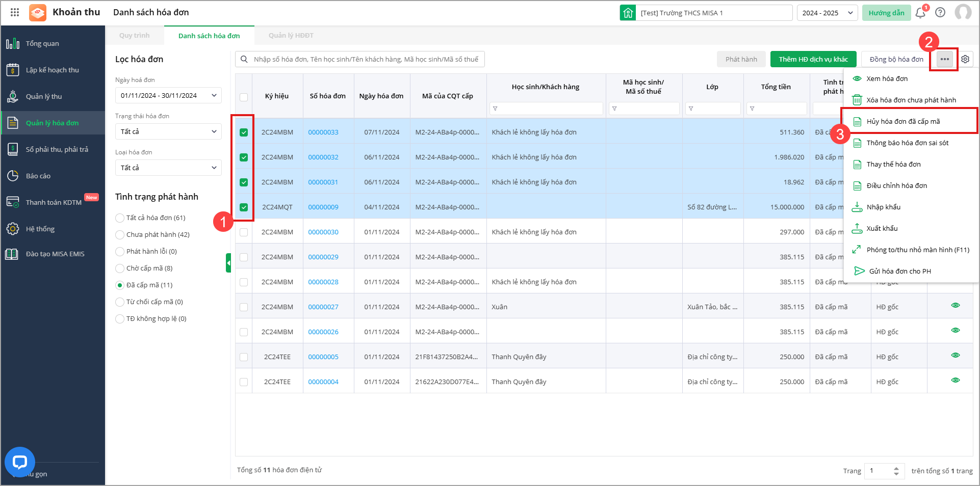
Task: Click the settings gear icon in toolbar
Action: pos(965,59)
